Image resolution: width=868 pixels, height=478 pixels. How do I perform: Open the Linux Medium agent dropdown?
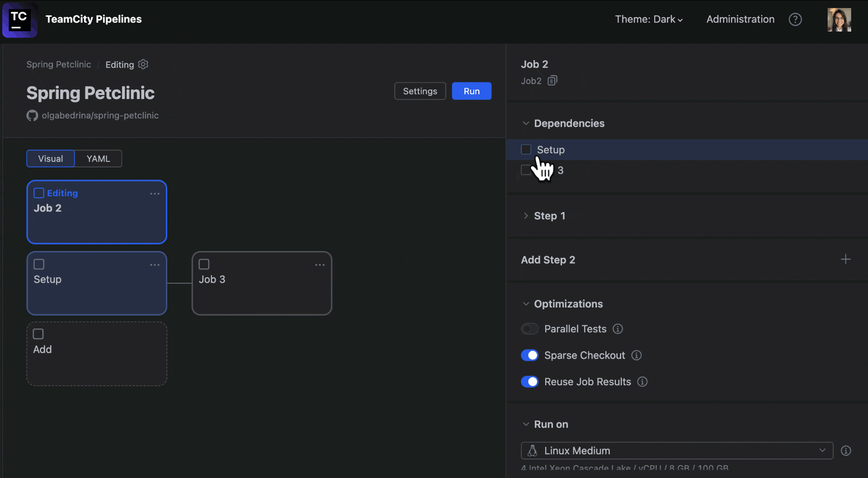(x=677, y=451)
